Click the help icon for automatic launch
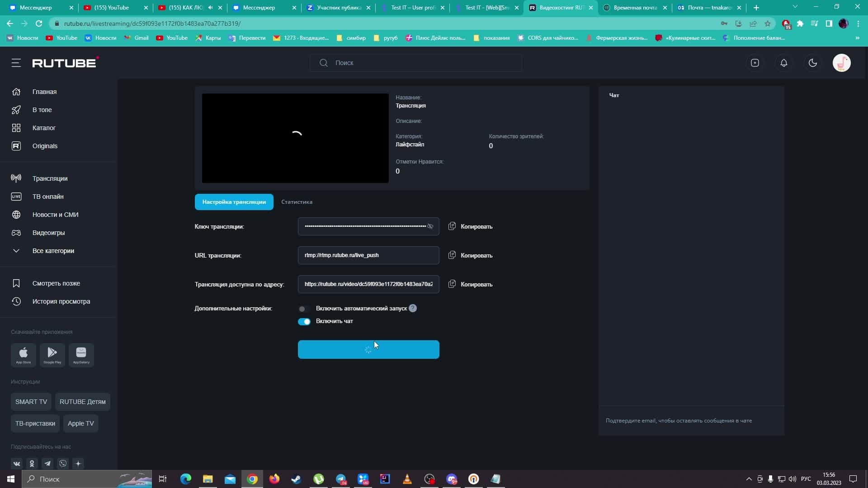 point(412,308)
